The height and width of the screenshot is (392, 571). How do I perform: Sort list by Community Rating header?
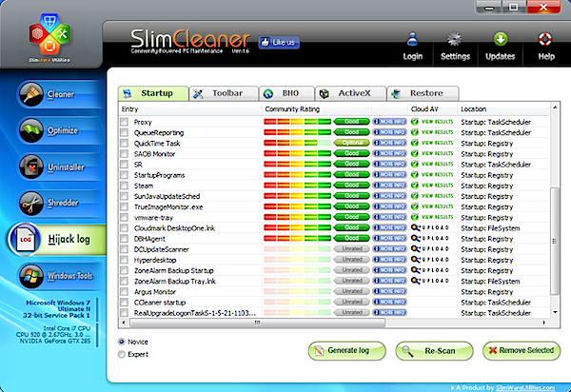click(317, 108)
